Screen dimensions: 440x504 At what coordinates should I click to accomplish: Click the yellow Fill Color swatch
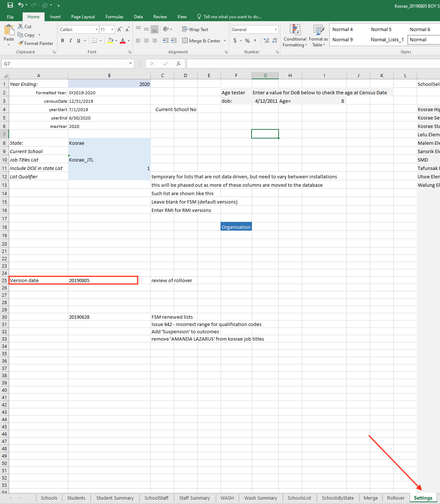[x=110, y=41]
